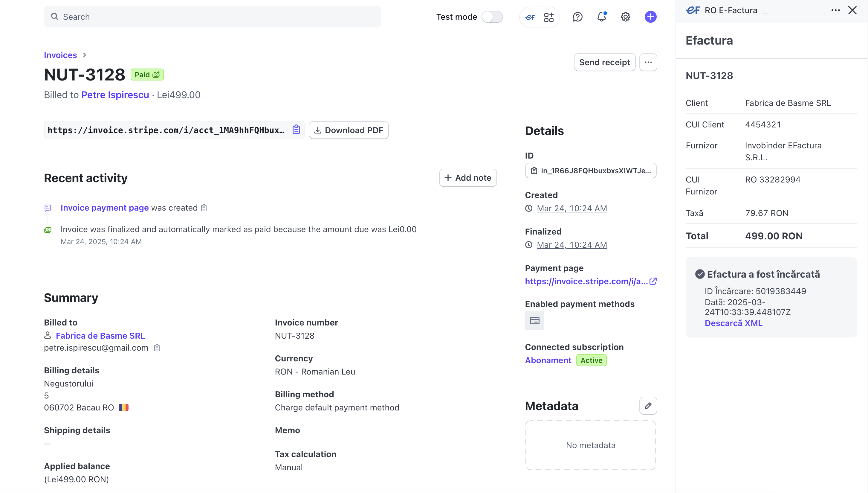Click Descarcă XML download link
868x493 pixels.
pos(733,323)
